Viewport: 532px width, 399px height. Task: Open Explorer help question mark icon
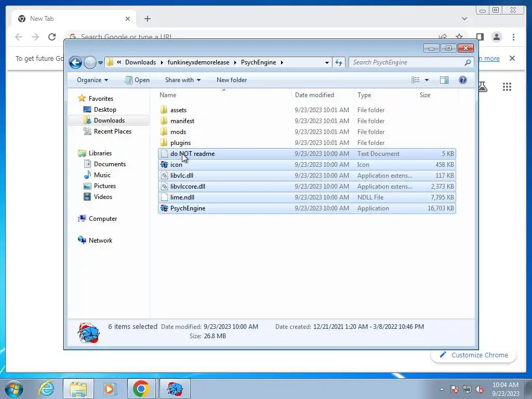click(x=462, y=80)
